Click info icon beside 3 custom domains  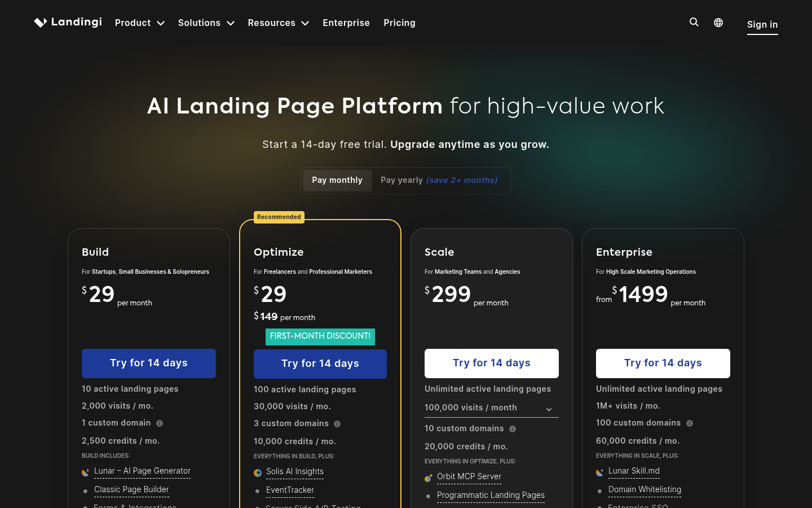pyautogui.click(x=337, y=424)
